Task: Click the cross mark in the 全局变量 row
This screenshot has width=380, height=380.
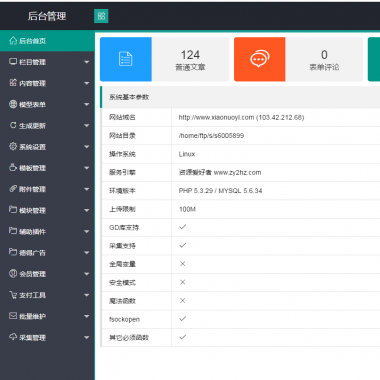Action: pyautogui.click(x=183, y=264)
